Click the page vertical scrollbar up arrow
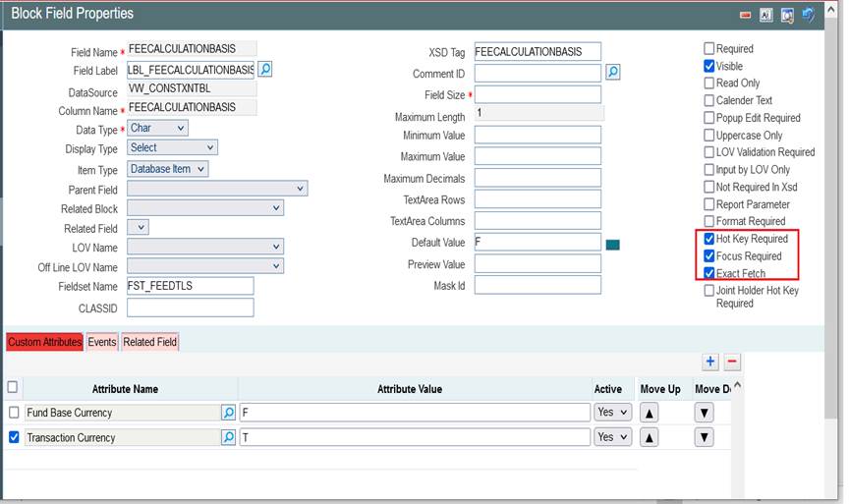The height and width of the screenshot is (504, 849). [x=831, y=8]
